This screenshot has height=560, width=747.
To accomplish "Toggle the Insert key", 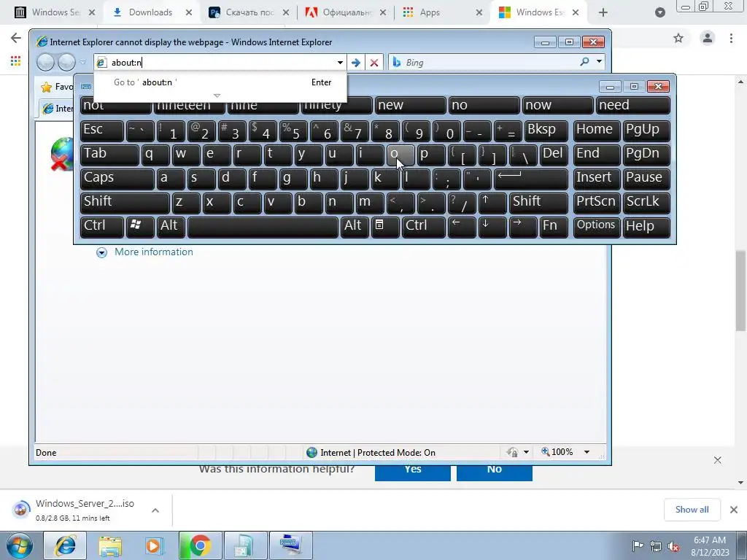I will [x=597, y=179].
